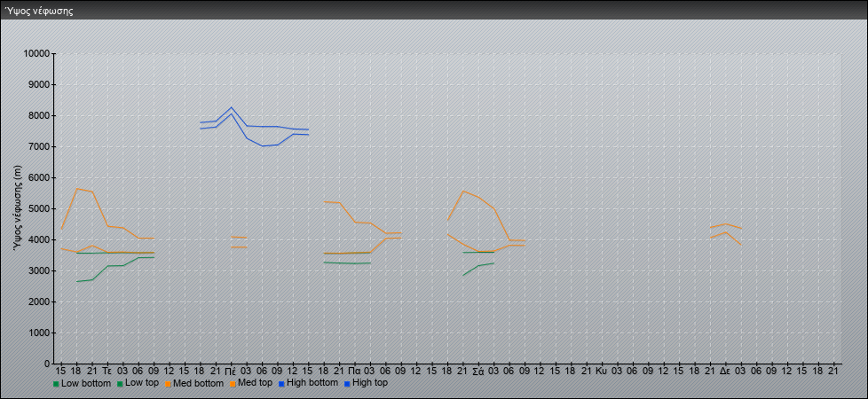
Task: Click the 'Δε' day label on x-axis
Action: click(x=725, y=372)
